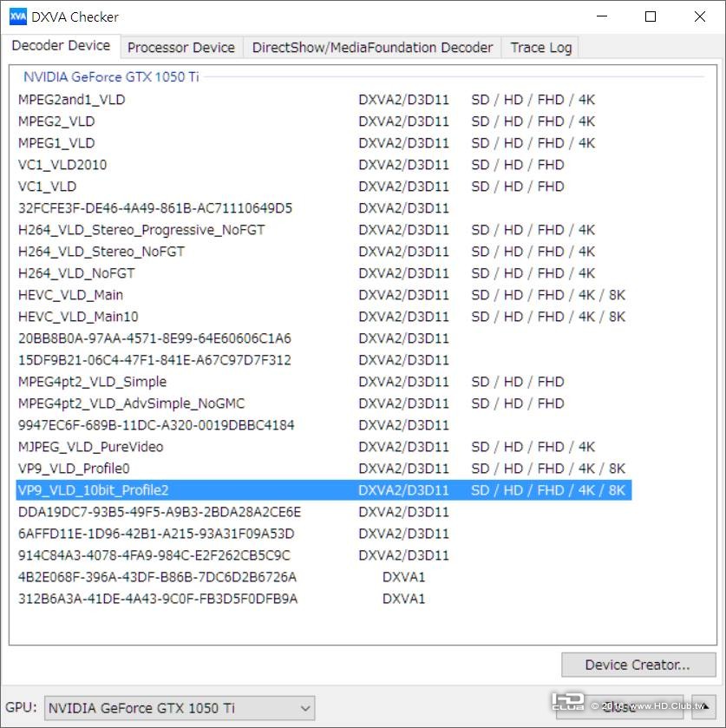Close the DXVA Checker window via X
Viewport: 726px width, 728px height.
[x=699, y=16]
